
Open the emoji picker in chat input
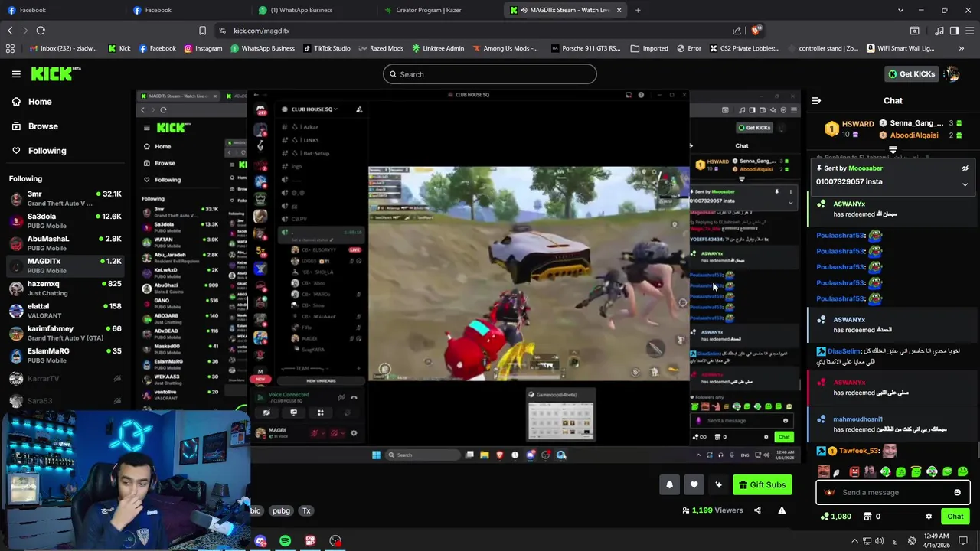point(957,492)
